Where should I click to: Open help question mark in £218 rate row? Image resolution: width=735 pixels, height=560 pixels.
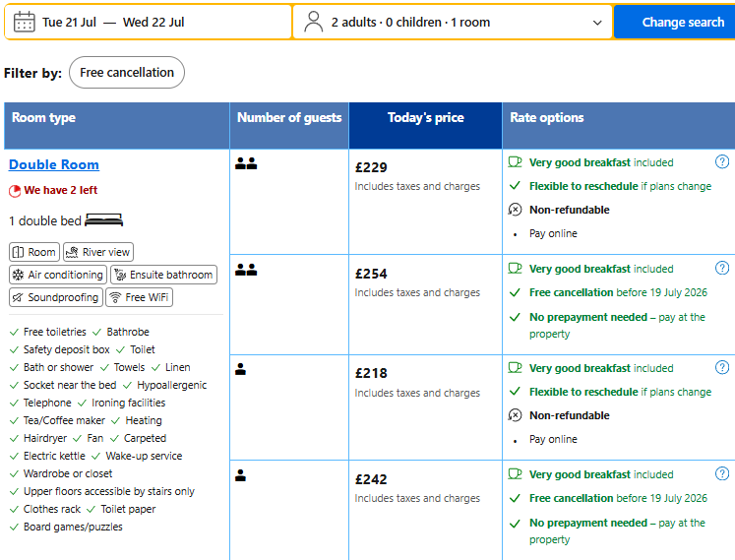(x=722, y=367)
